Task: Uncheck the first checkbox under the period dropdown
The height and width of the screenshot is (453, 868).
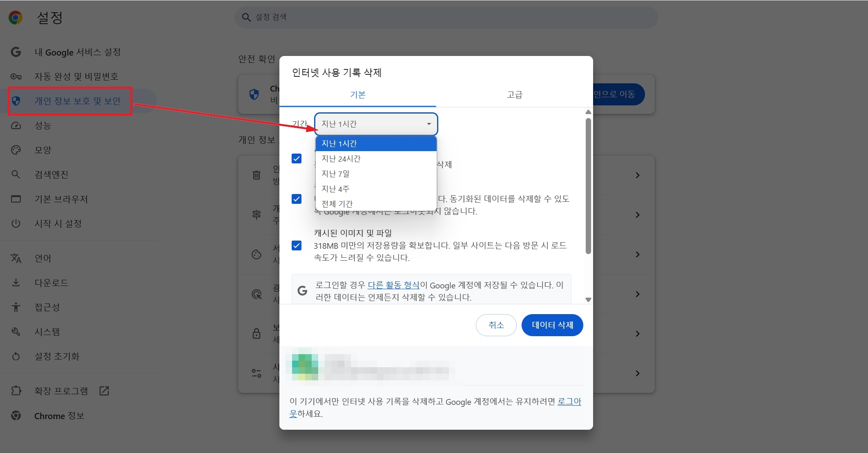Action: click(297, 158)
